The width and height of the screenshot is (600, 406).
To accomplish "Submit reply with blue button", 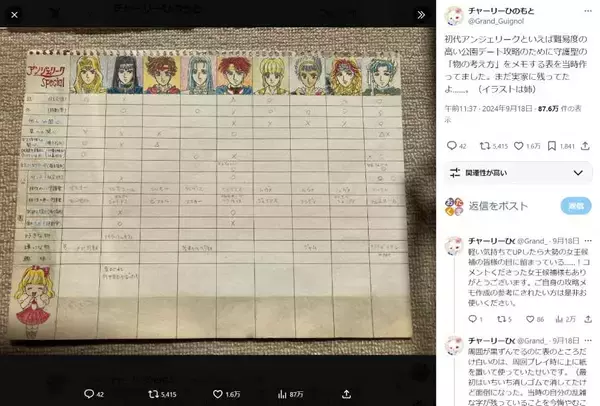I will [x=576, y=206].
